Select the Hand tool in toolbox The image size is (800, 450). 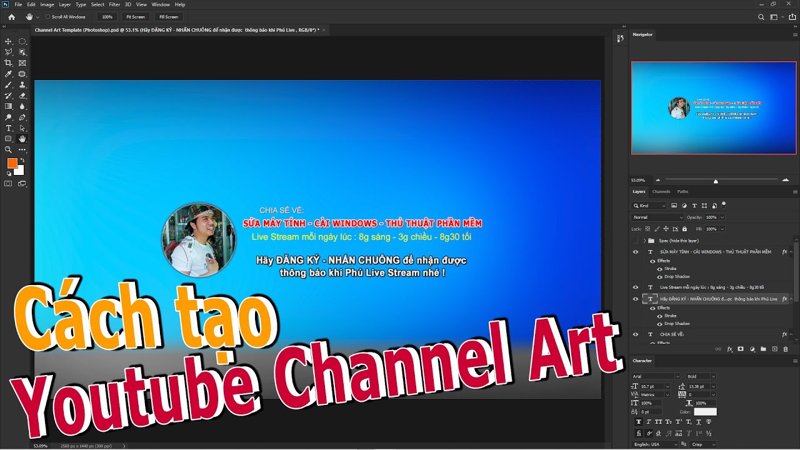[22, 139]
